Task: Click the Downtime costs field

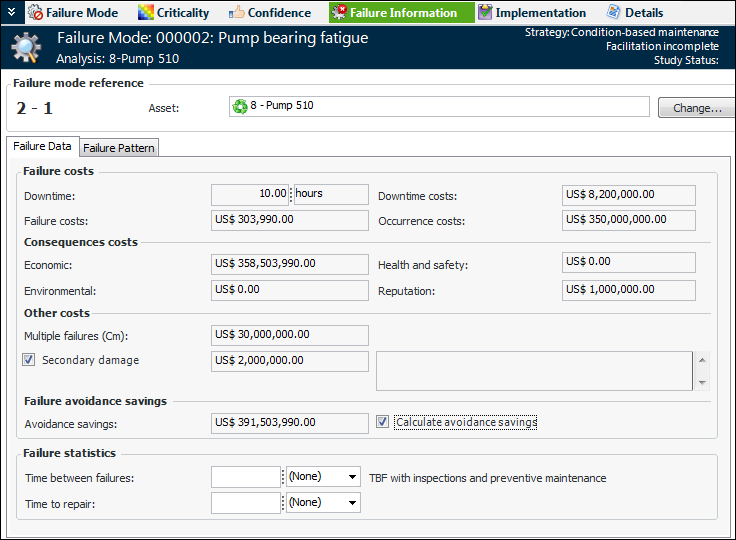Action: 629,195
